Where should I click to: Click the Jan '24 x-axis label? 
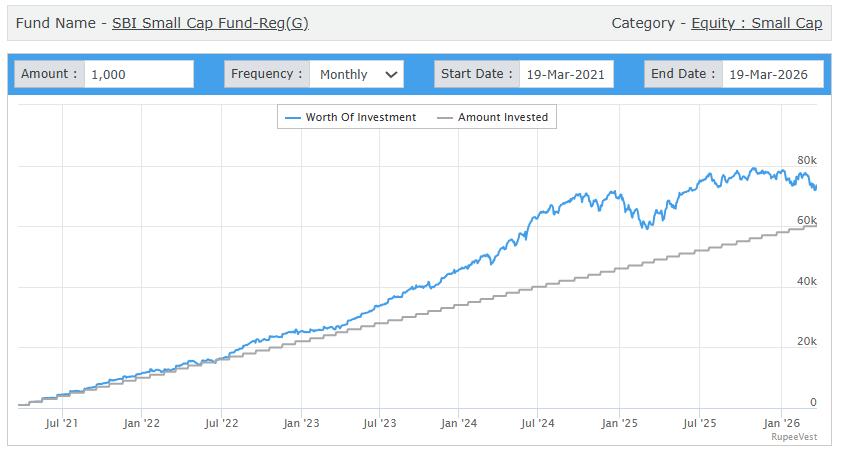pyautogui.click(x=459, y=423)
